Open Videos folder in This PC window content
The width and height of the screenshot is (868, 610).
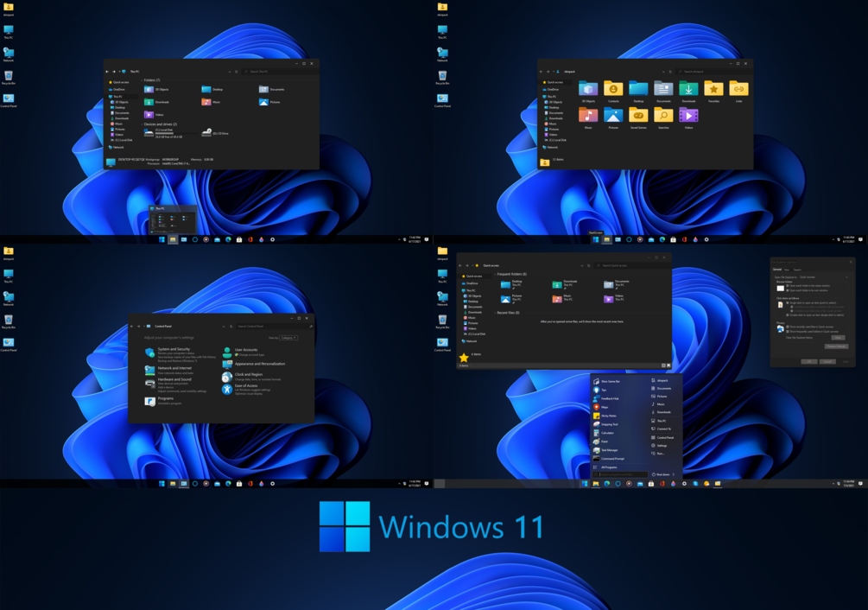click(154, 115)
